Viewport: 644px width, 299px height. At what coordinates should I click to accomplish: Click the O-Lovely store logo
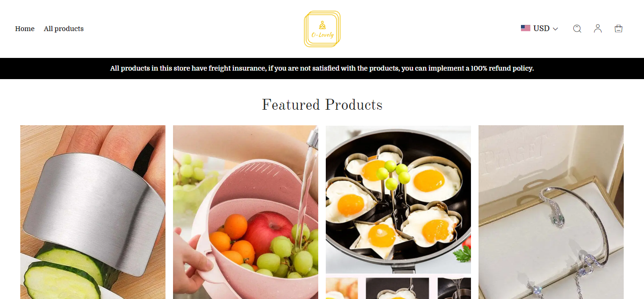pos(322,29)
